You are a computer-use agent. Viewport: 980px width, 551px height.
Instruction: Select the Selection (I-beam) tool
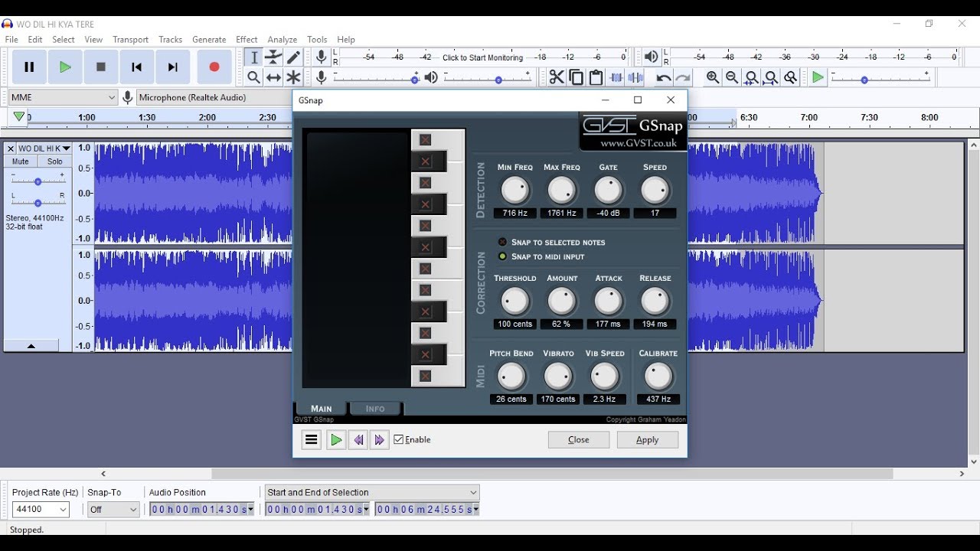click(253, 57)
